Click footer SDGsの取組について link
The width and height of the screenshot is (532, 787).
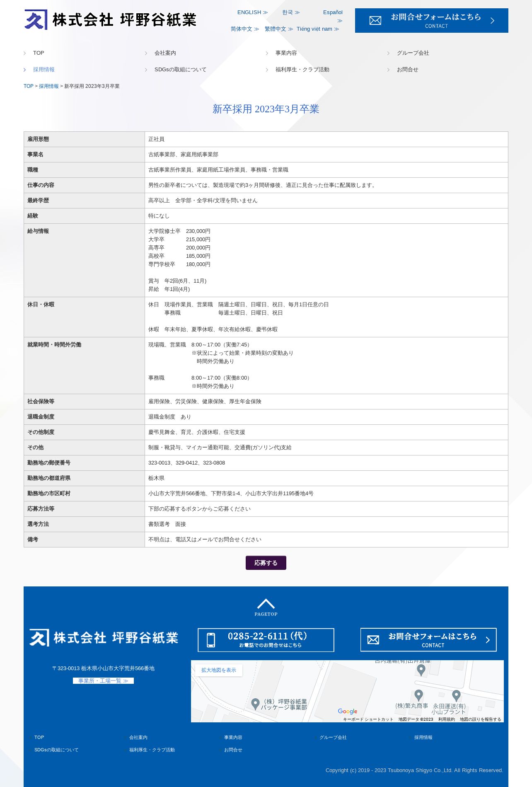click(x=56, y=750)
